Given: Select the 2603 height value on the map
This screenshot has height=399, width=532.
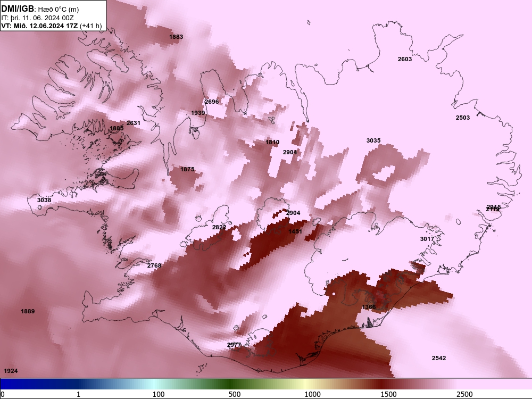Looking at the screenshot, I should (x=405, y=59).
